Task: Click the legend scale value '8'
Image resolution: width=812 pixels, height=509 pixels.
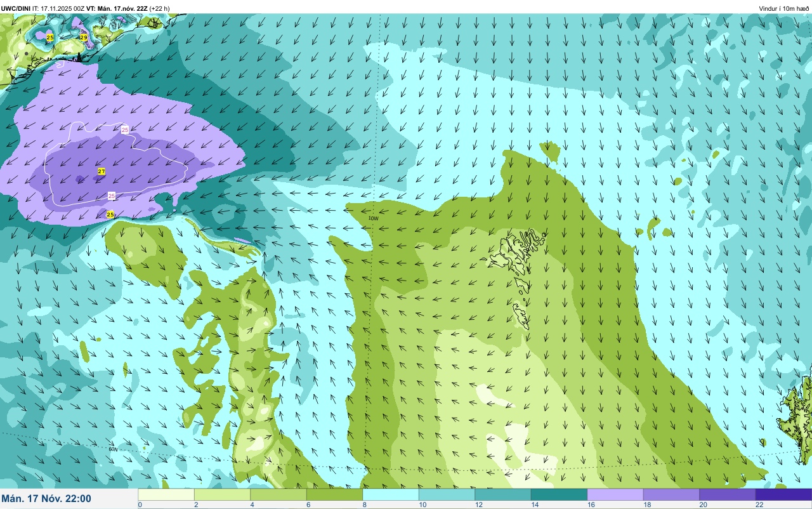Action: [x=364, y=505]
